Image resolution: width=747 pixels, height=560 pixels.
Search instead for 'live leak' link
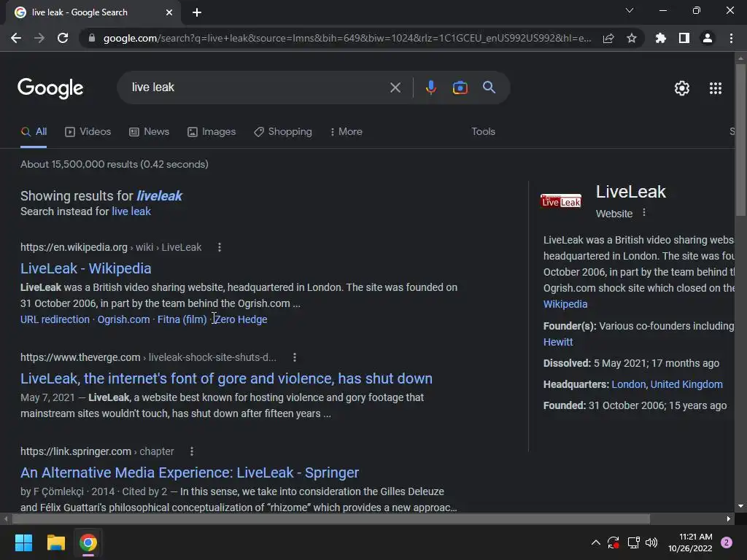click(x=131, y=211)
